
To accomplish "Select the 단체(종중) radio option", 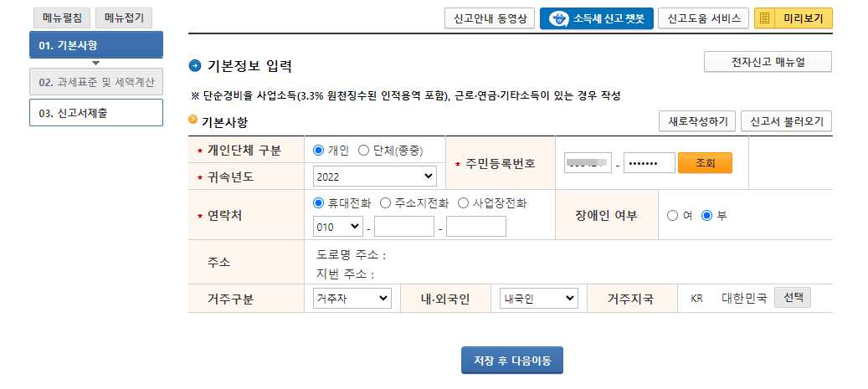I will point(363,151).
